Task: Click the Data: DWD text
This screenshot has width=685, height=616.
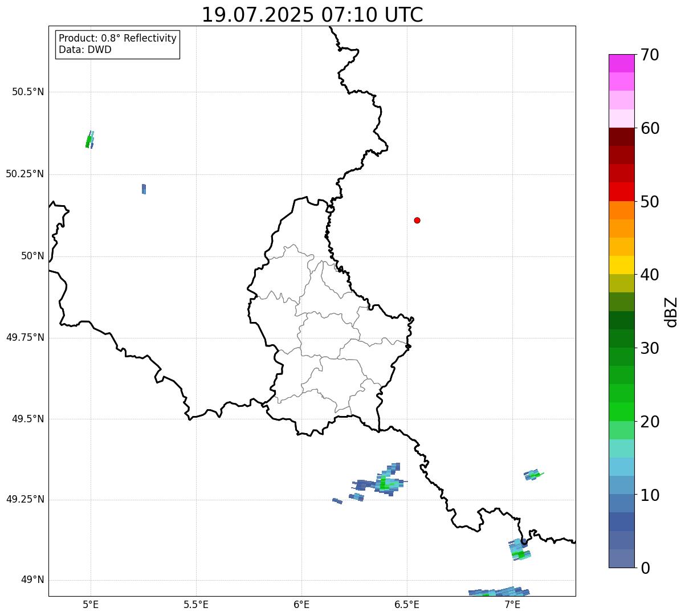Action: 85,50
